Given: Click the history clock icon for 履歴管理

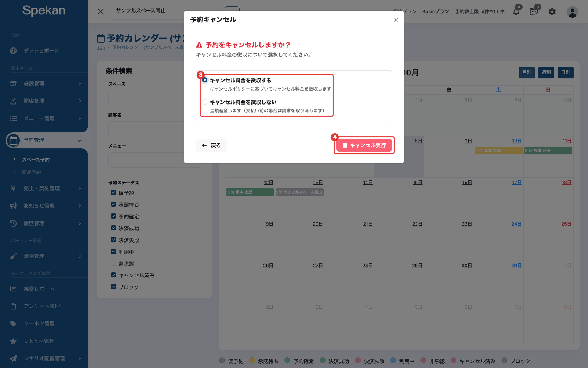Looking at the screenshot, I should click(x=13, y=223).
